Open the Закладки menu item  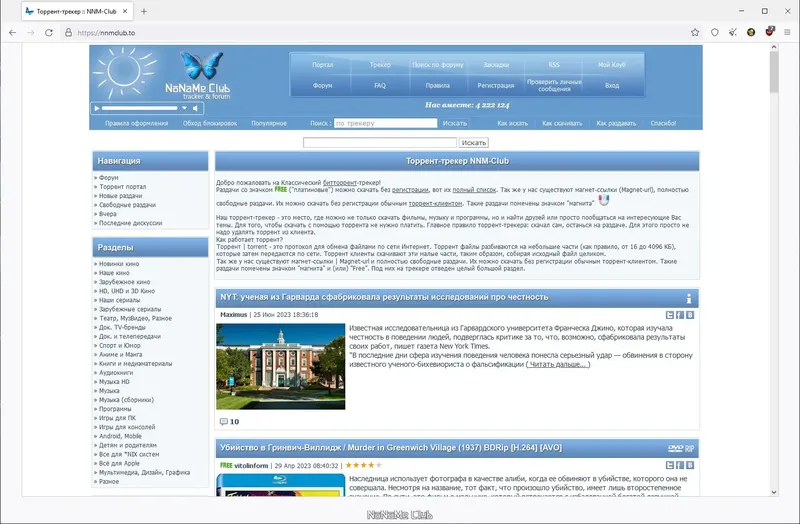click(x=496, y=65)
